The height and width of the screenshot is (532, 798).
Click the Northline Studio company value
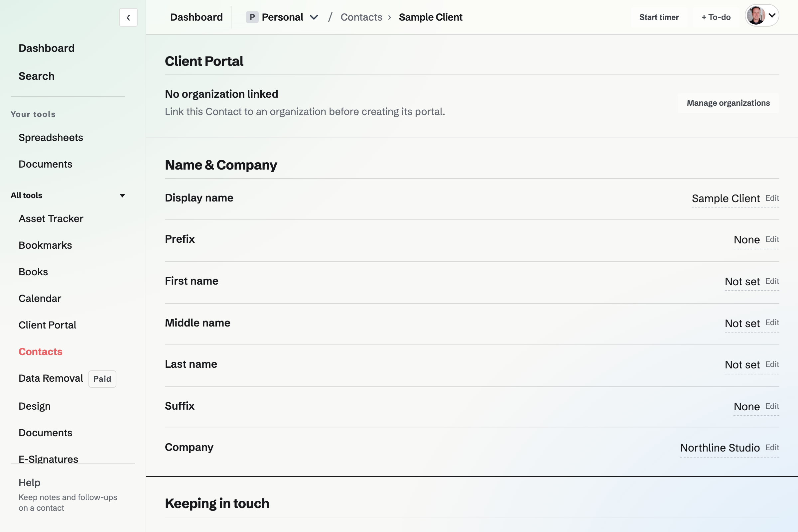click(720, 448)
